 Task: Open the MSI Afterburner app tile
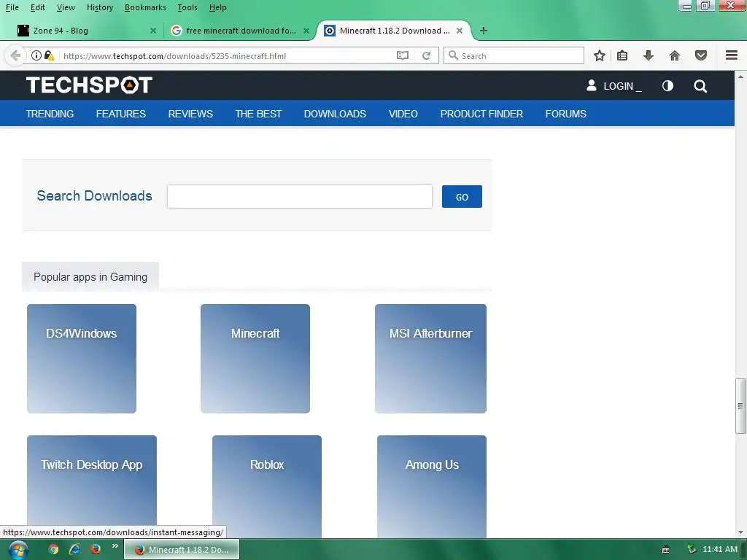point(430,359)
